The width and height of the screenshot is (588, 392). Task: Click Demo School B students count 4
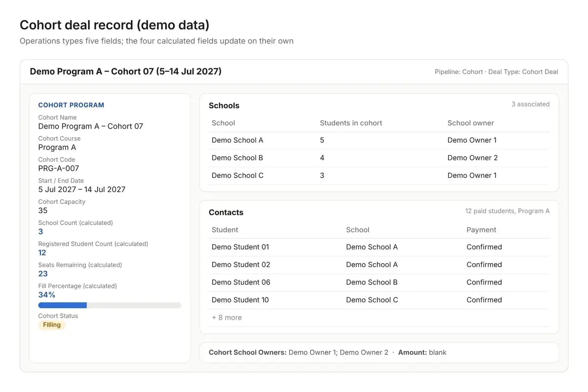click(x=322, y=158)
